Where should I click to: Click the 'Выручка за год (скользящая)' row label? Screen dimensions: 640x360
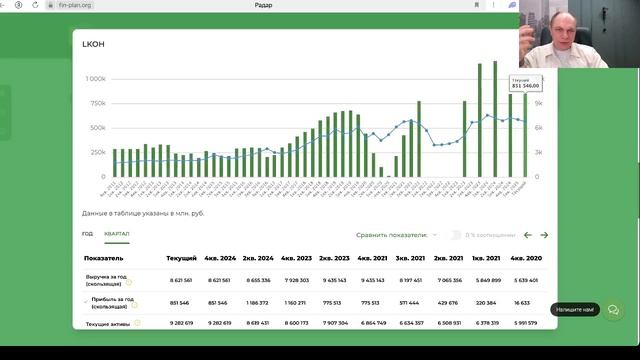tap(106, 280)
